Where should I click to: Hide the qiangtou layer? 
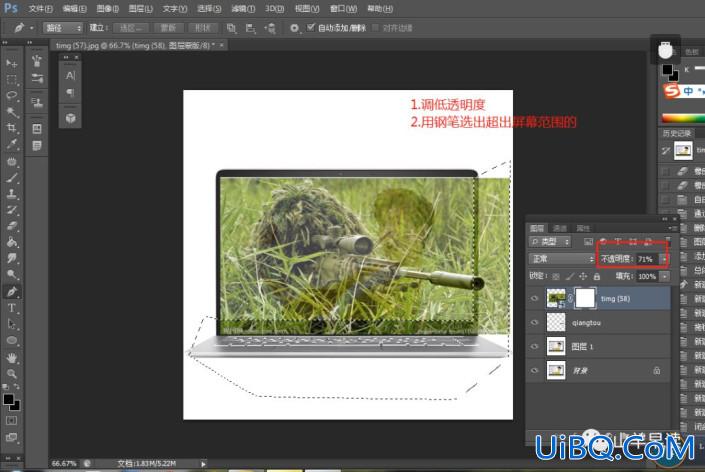coord(535,323)
